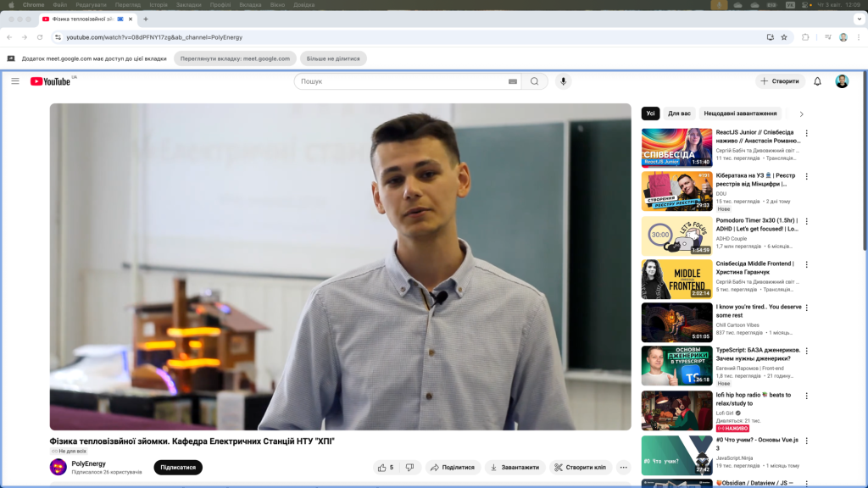Open the Pomodoro Timer 30:00 thumbnail

click(x=676, y=236)
